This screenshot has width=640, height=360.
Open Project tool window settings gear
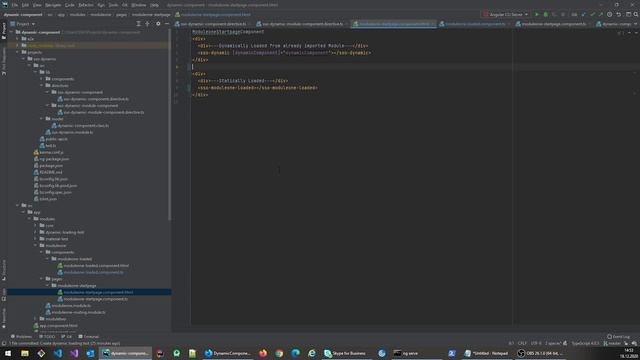pyautogui.click(x=158, y=24)
